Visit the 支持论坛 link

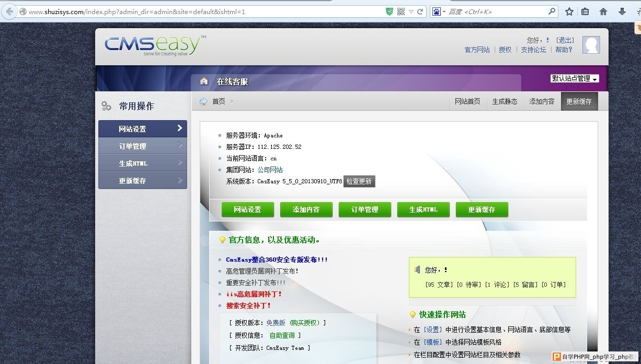533,50
